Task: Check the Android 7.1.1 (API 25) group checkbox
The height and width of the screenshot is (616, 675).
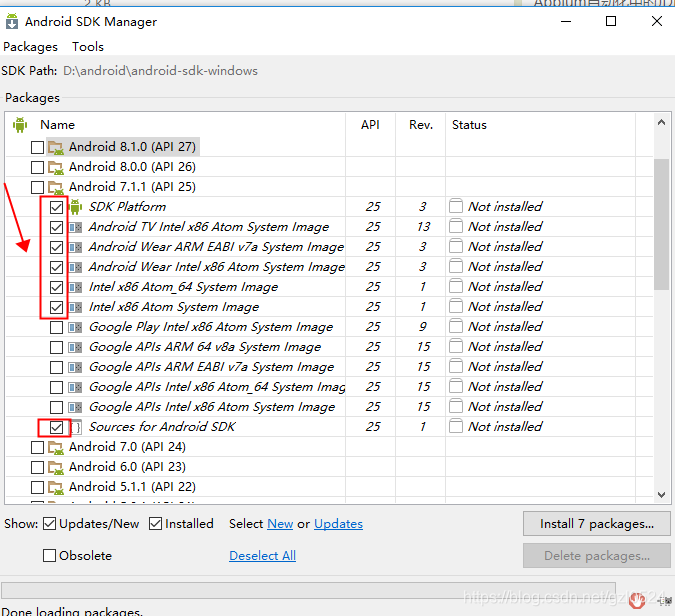Action: click(x=37, y=187)
